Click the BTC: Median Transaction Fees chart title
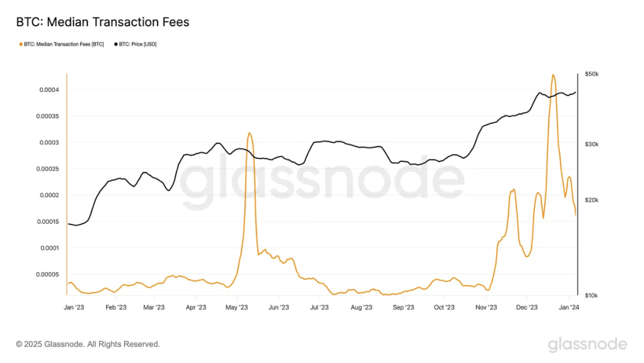Screen dimensions: 644x363 tap(103, 22)
